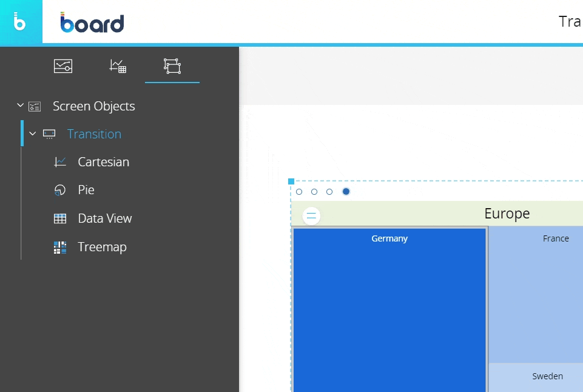Select the second transition page dot
583x392 pixels.
314,192
